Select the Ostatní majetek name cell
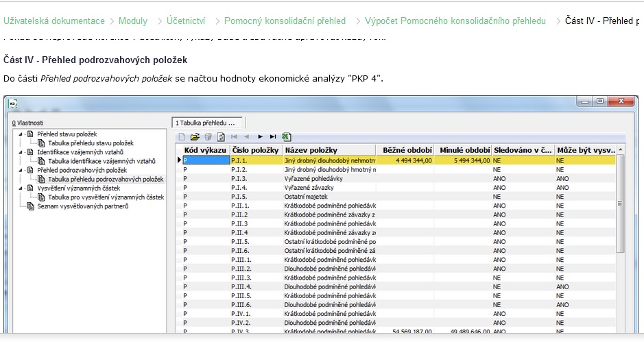Screen dimensions: 644x342 [x=329, y=197]
